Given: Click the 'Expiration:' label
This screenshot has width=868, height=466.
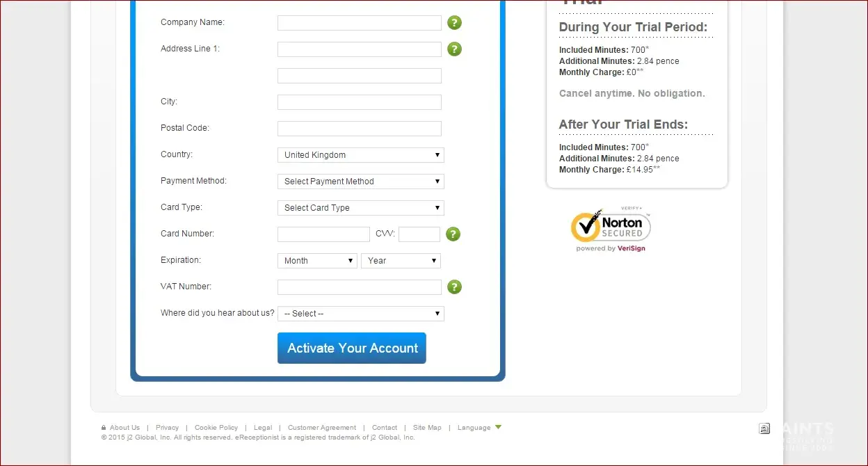Looking at the screenshot, I should click(181, 260).
